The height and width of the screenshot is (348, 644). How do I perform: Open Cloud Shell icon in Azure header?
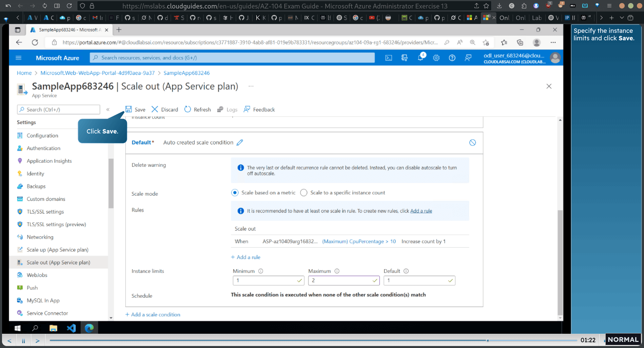click(389, 58)
